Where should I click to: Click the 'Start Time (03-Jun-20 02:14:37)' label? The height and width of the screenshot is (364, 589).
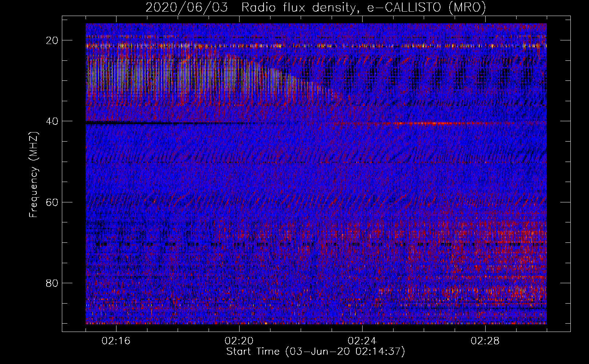click(x=316, y=352)
